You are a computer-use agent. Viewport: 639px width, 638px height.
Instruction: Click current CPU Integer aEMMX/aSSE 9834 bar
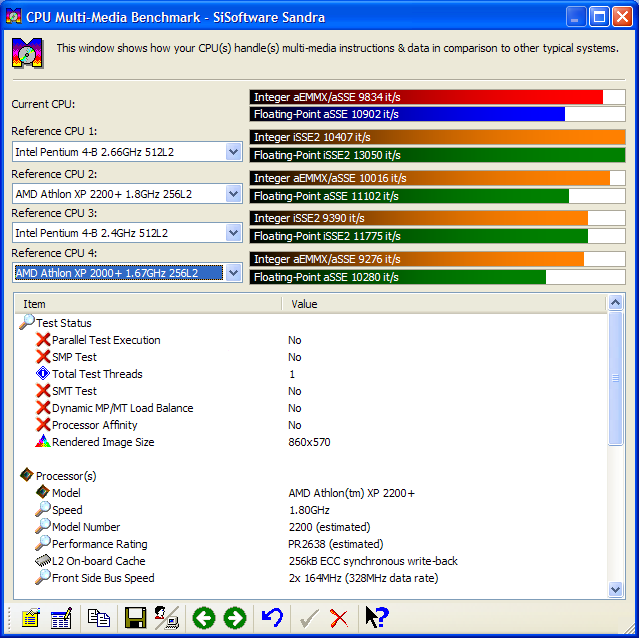[x=437, y=97]
